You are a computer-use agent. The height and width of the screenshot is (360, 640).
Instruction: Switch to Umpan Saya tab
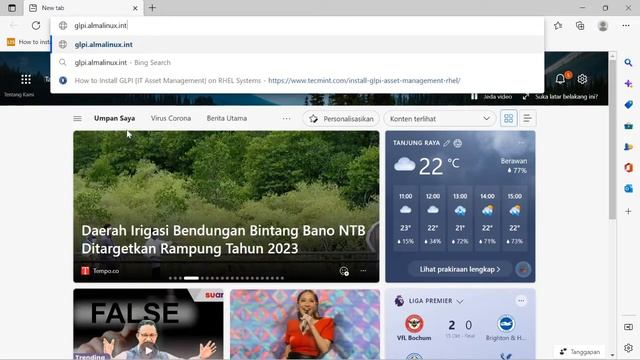click(114, 118)
